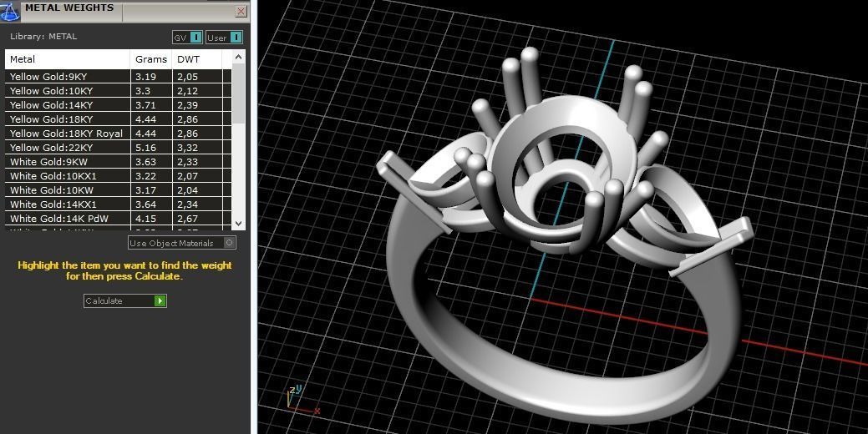Click the Calculate button

pyautogui.click(x=125, y=300)
